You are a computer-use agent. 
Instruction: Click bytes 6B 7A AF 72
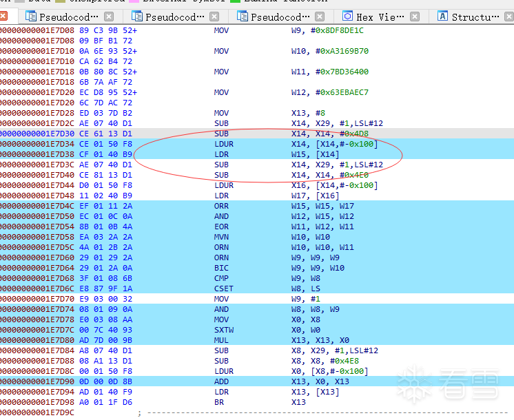coord(105,82)
